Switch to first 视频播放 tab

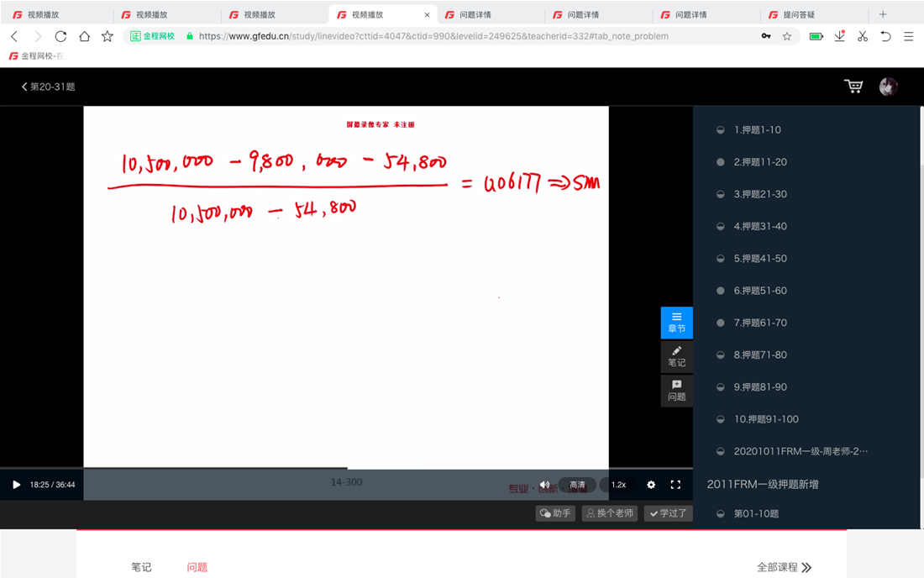(x=58, y=15)
